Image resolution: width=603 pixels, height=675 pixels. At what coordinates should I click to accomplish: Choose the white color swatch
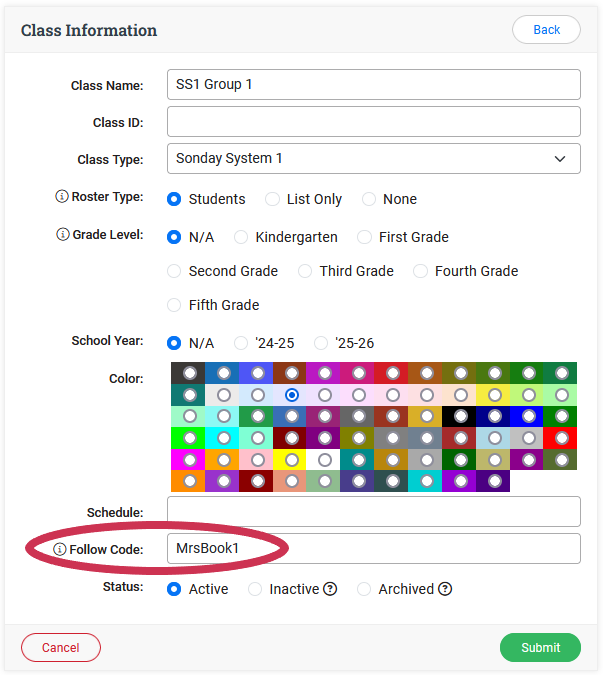tap(324, 459)
